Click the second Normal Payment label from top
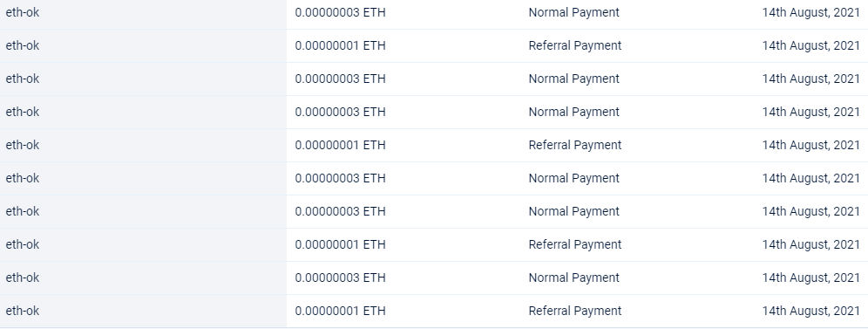Screen dimensions: 868x329 [573, 79]
